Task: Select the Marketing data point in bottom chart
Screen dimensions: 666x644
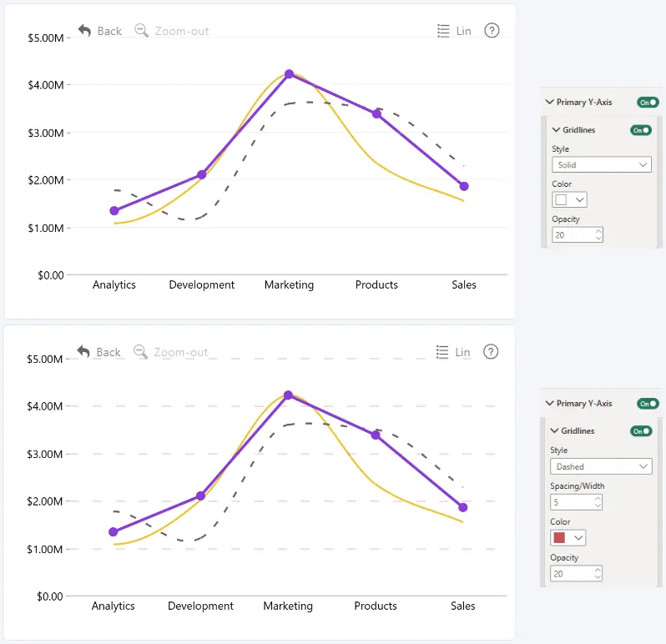Action: point(289,395)
